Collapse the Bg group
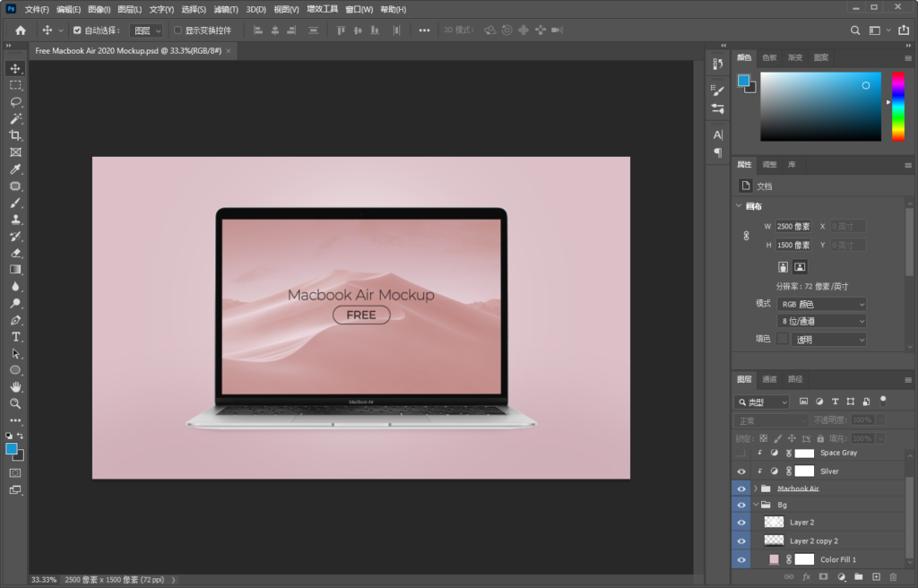 point(755,505)
